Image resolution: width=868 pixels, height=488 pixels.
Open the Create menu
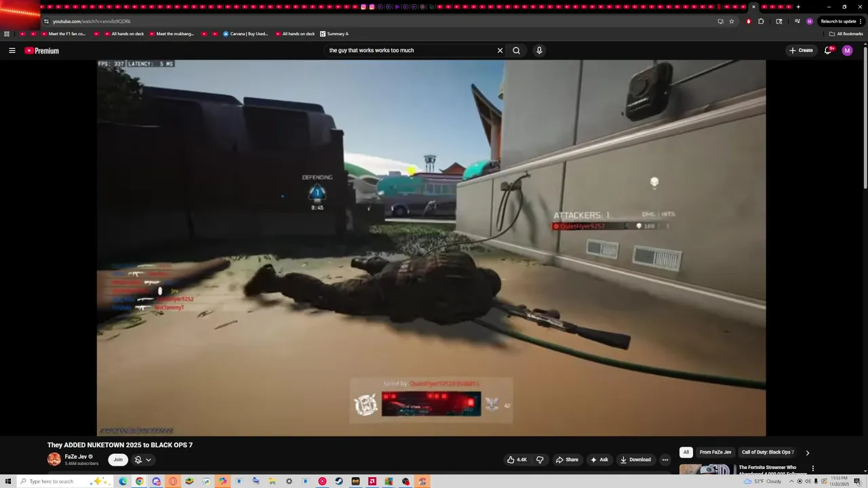801,50
